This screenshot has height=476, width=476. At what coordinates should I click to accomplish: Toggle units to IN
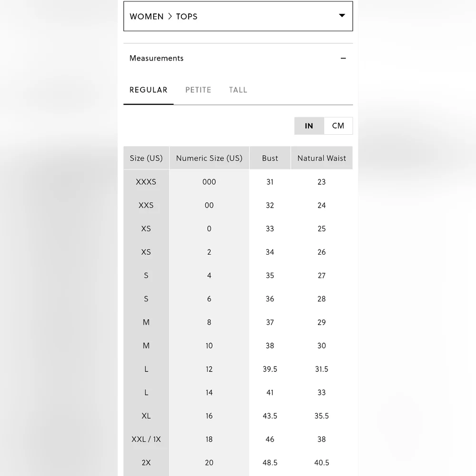click(x=309, y=126)
